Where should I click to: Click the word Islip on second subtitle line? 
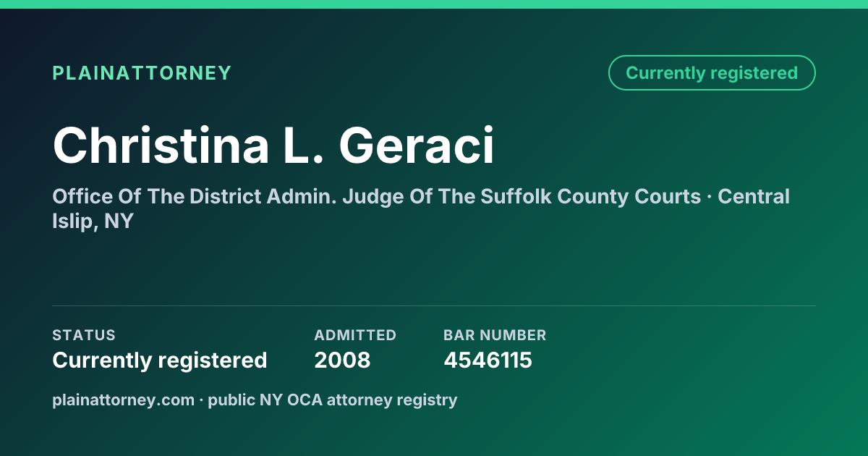73,221
